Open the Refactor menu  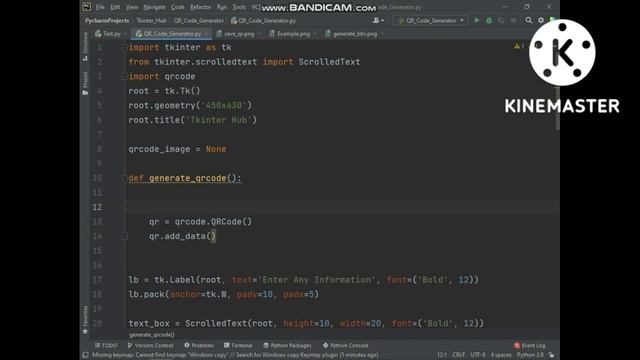pos(200,7)
